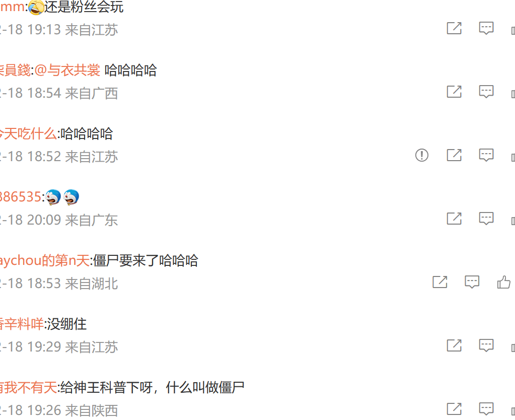515x420 pixels.
Task: Open the aychou的第n天 user profile
Action: (45, 260)
